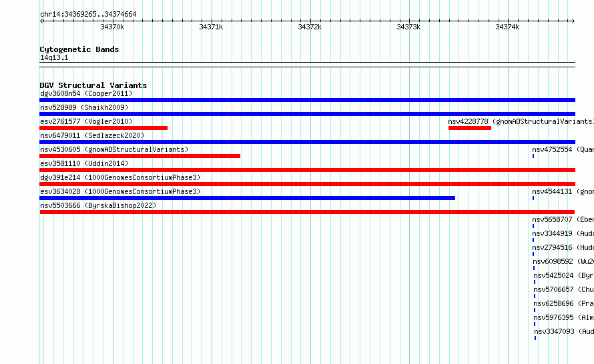Click the red bar under dgv391e214

click(307, 184)
